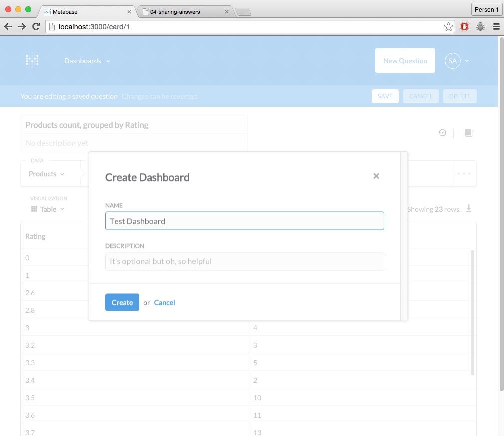Click the Cancel link in the dialog
The width and height of the screenshot is (504, 436).
point(164,302)
